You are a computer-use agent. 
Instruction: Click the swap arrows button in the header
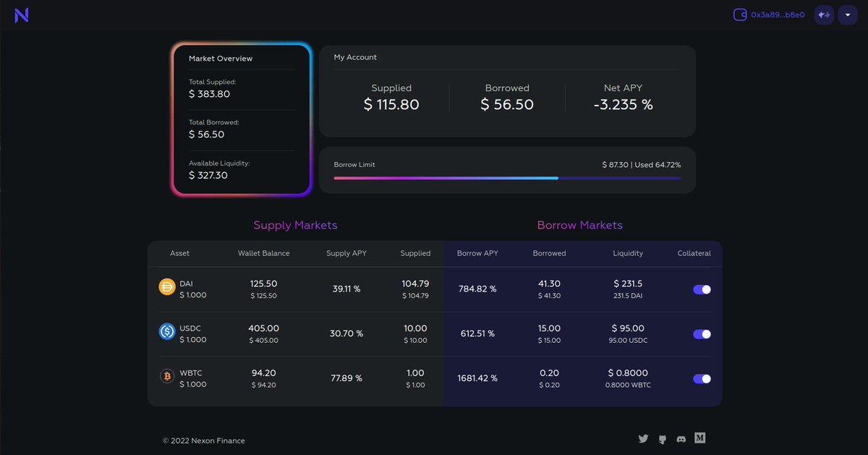point(824,14)
